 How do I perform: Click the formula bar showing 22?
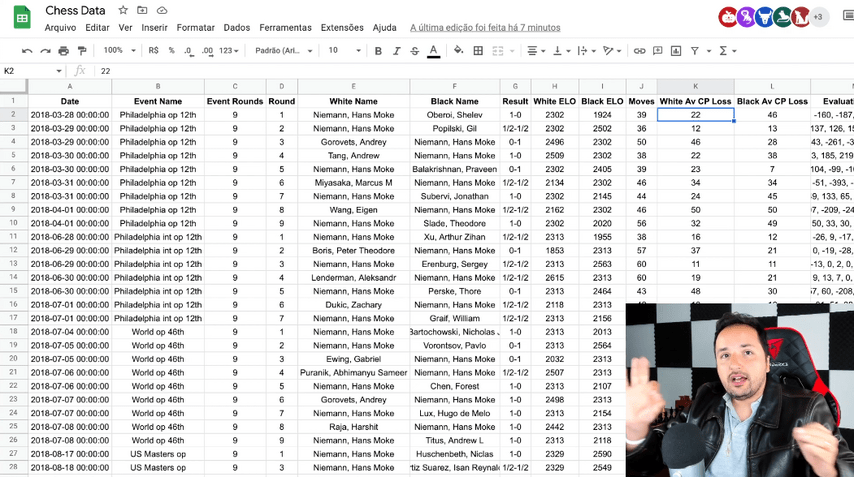(474, 71)
